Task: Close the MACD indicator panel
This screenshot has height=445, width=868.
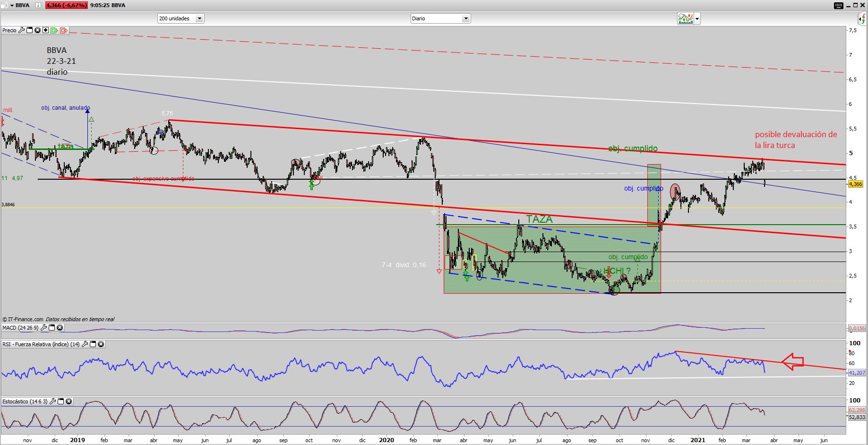Action: tap(60, 327)
